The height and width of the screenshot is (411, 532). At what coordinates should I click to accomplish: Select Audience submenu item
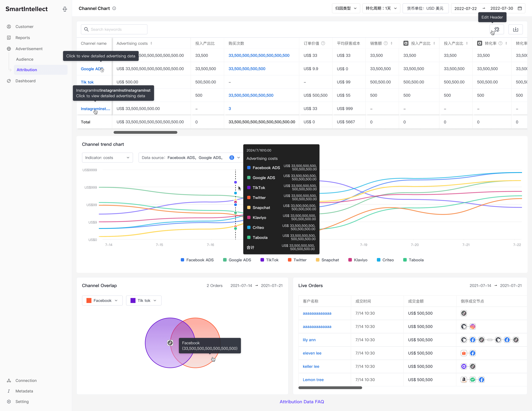[25, 59]
